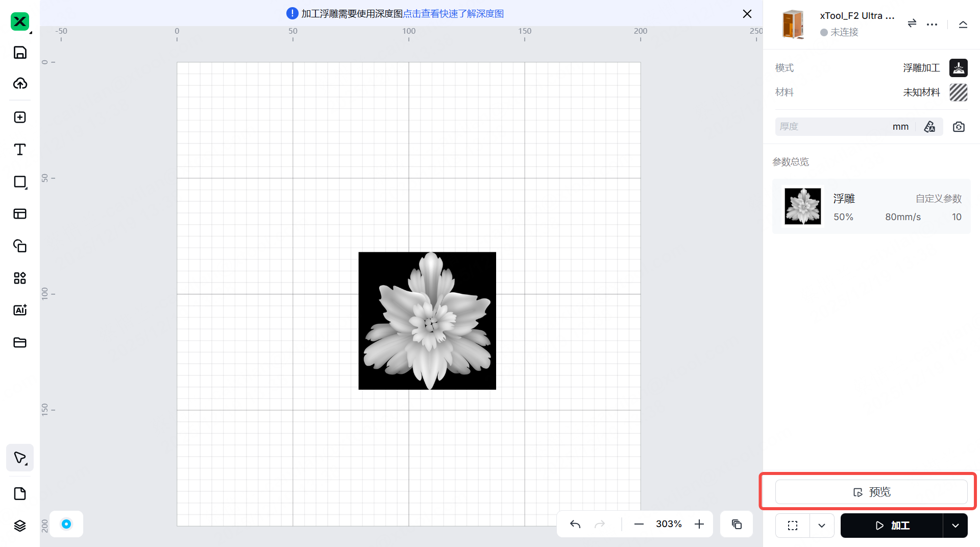Expand the process button dropdown arrow
Viewport: 980px width, 547px height.
955,526
